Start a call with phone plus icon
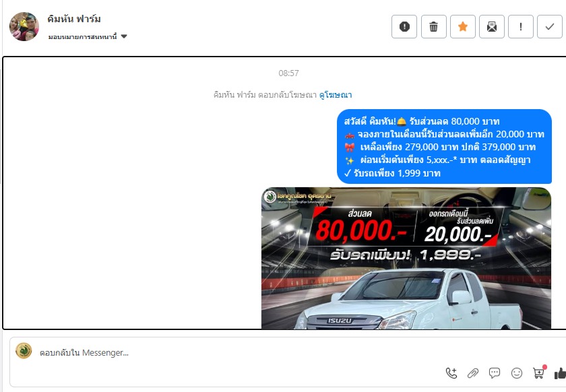566x392 pixels. (451, 373)
